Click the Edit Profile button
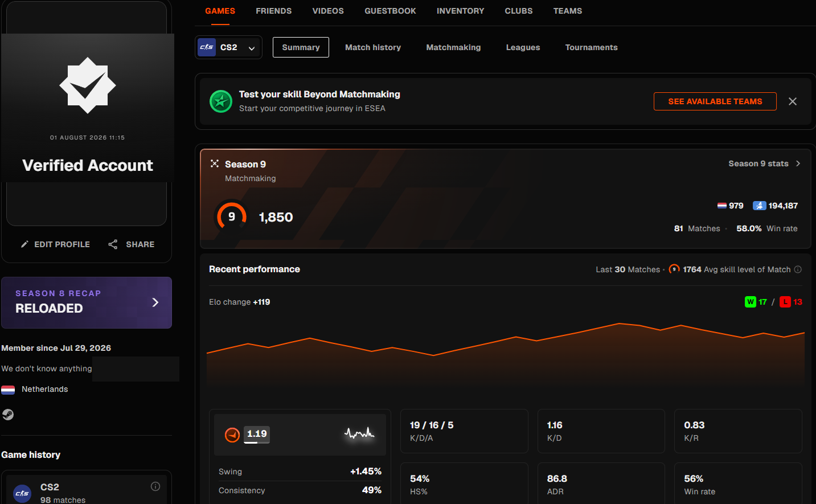The image size is (816, 504). tap(55, 244)
